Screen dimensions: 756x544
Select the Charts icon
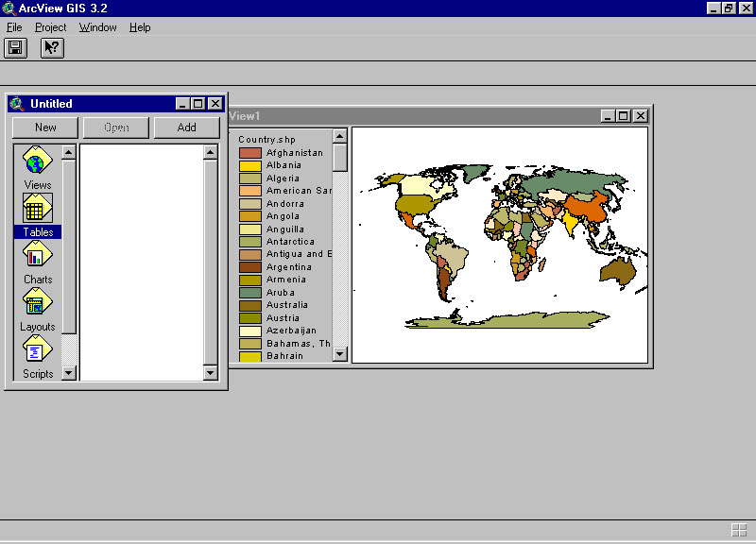38,256
